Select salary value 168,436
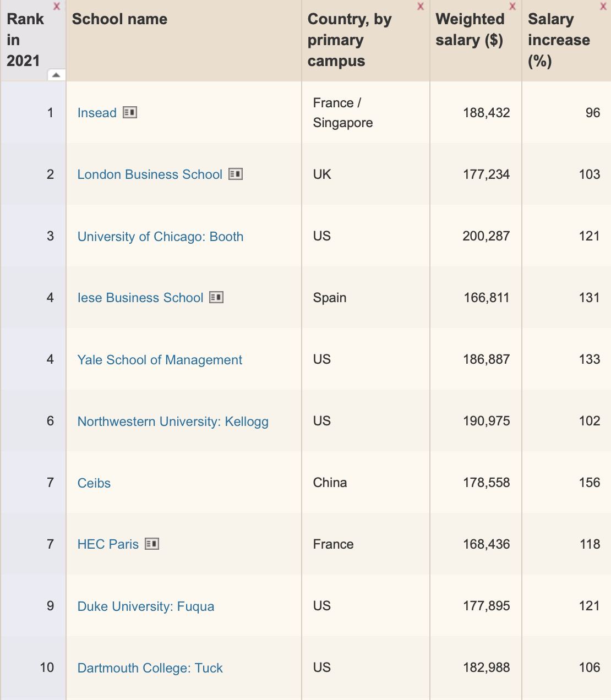611x700 pixels. [486, 544]
